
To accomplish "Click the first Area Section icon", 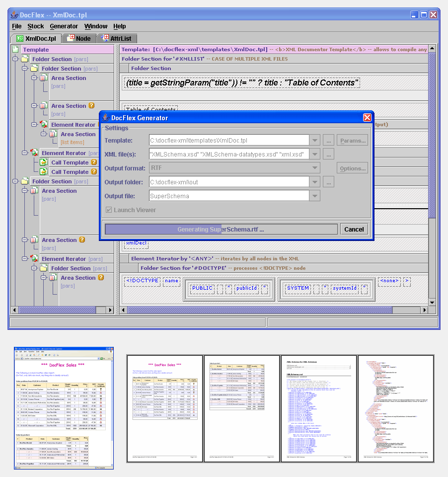I will click(44, 78).
